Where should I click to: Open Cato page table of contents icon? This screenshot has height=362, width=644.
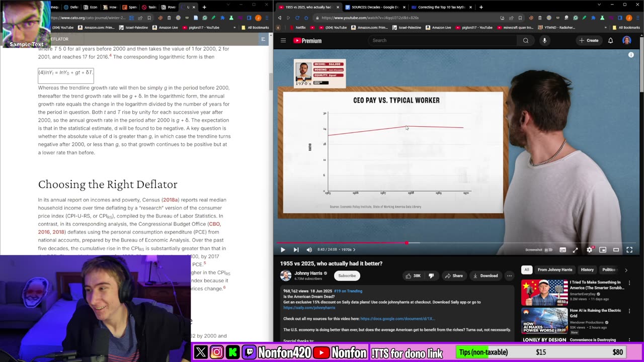pos(263,39)
